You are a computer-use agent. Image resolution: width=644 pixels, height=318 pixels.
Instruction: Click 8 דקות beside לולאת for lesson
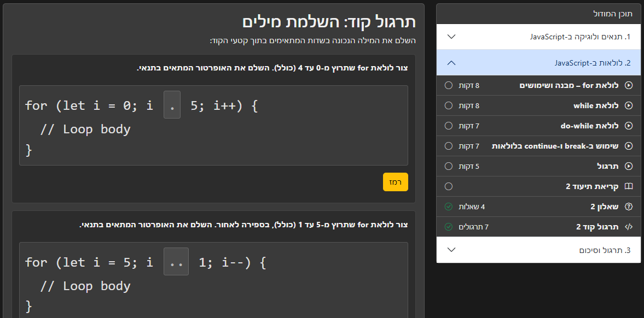[x=469, y=85]
